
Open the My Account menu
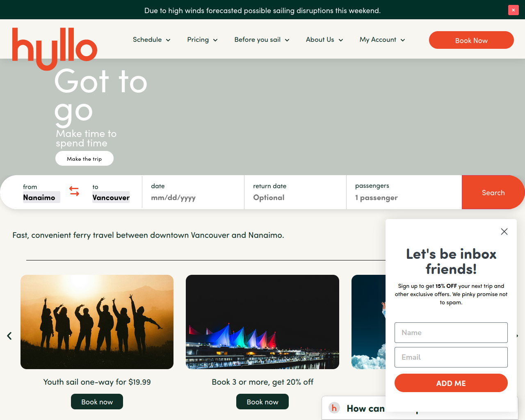pos(382,40)
